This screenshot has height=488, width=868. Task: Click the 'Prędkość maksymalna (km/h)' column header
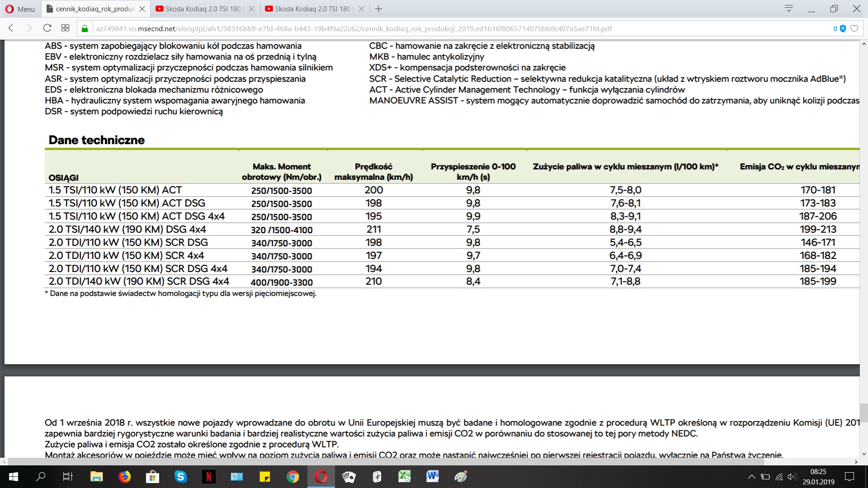click(x=373, y=172)
